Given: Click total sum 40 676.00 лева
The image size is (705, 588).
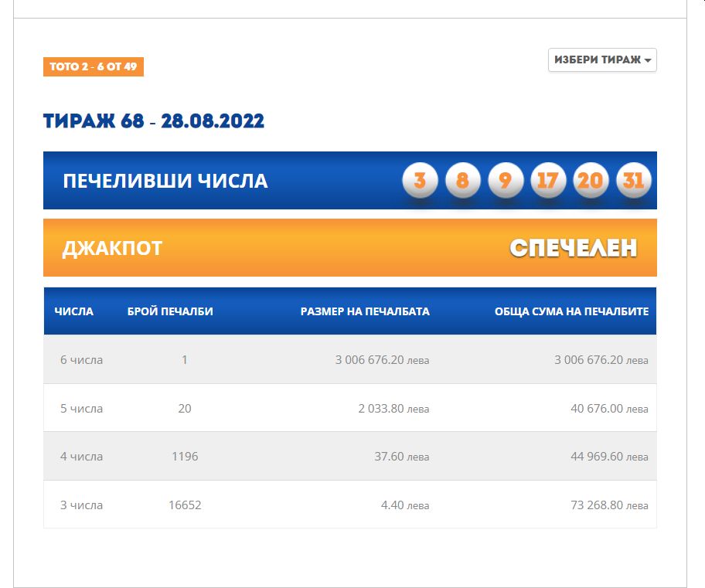Looking at the screenshot, I should click(610, 409).
